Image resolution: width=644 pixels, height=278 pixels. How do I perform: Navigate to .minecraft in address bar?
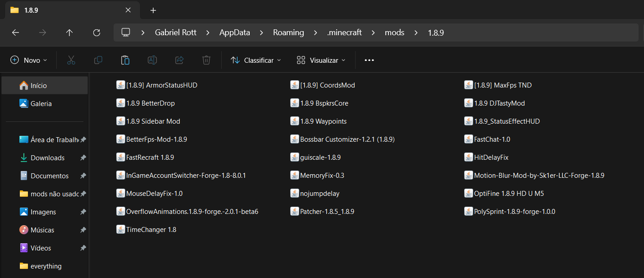(344, 32)
